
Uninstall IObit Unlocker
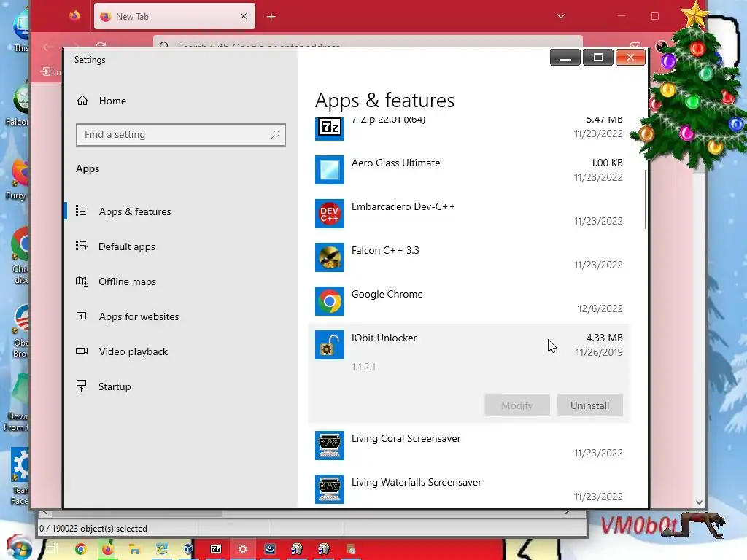(x=589, y=405)
